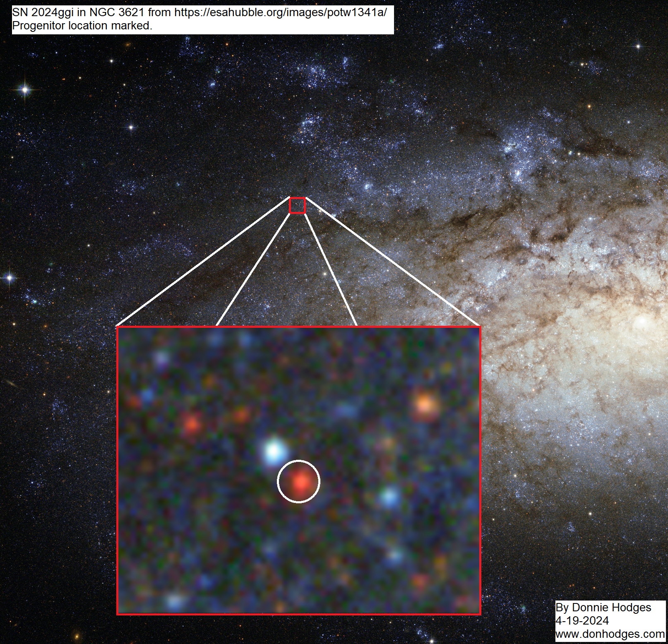
Task: Click the 'By Donnie Hodges' credit text
Action: pos(603,608)
